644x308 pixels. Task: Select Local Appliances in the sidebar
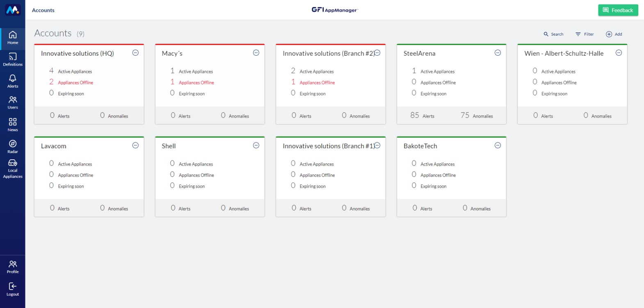tap(12, 168)
